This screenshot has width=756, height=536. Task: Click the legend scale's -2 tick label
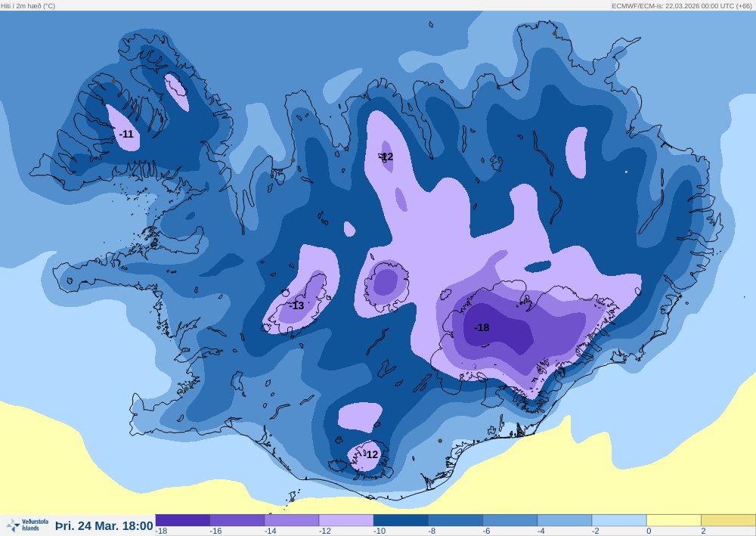pos(596,531)
